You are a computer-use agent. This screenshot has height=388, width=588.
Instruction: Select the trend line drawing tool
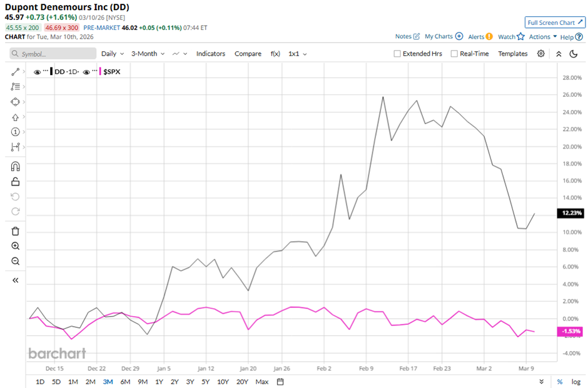pos(16,72)
